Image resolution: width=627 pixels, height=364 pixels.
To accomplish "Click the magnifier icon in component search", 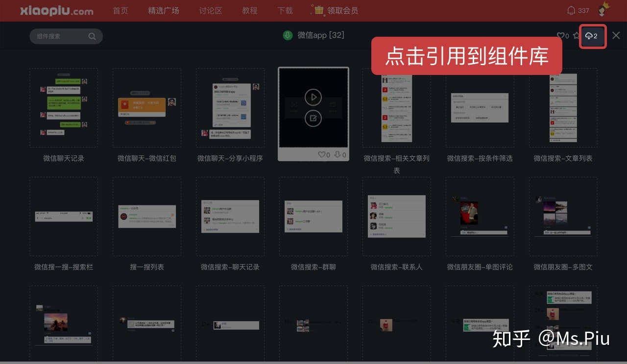I will (92, 36).
